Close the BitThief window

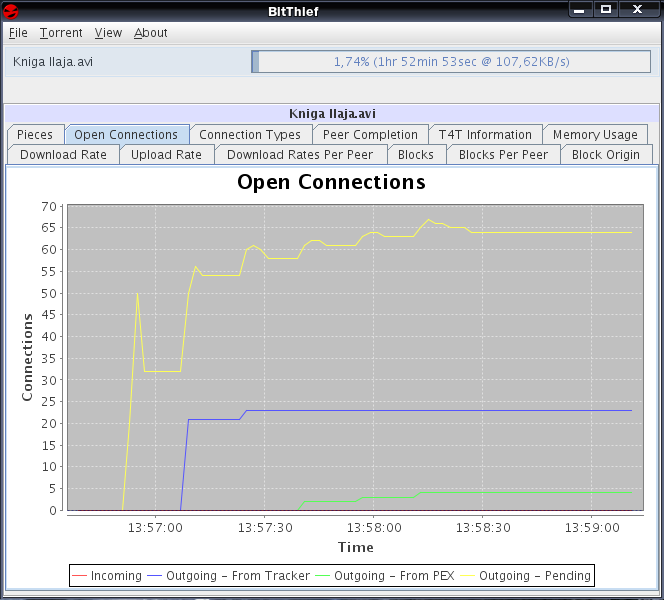point(637,10)
